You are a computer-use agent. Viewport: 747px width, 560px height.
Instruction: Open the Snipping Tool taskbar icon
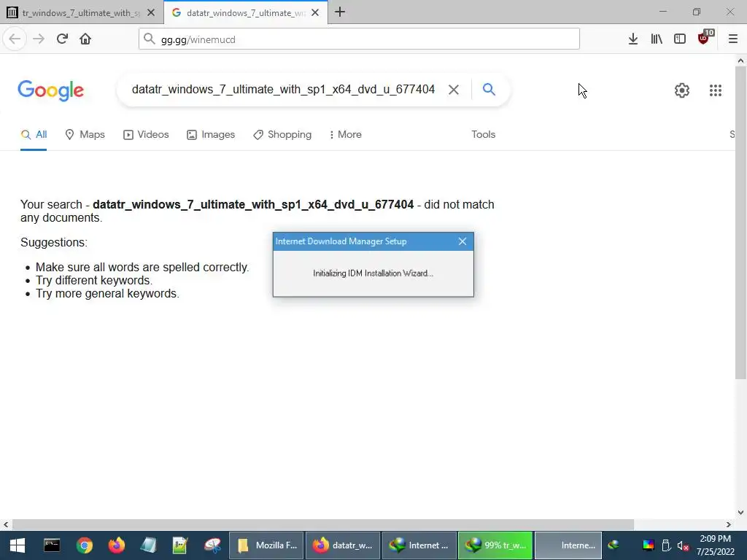click(212, 545)
